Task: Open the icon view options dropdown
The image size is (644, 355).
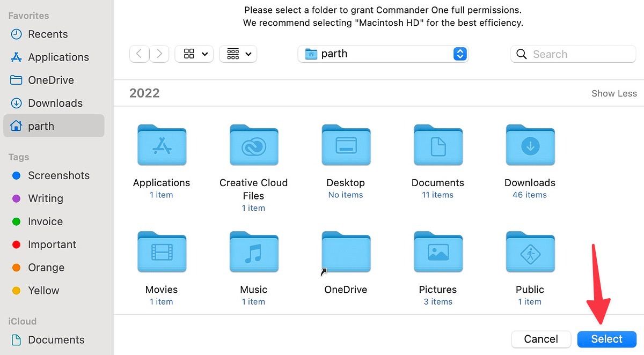Action: coord(194,54)
